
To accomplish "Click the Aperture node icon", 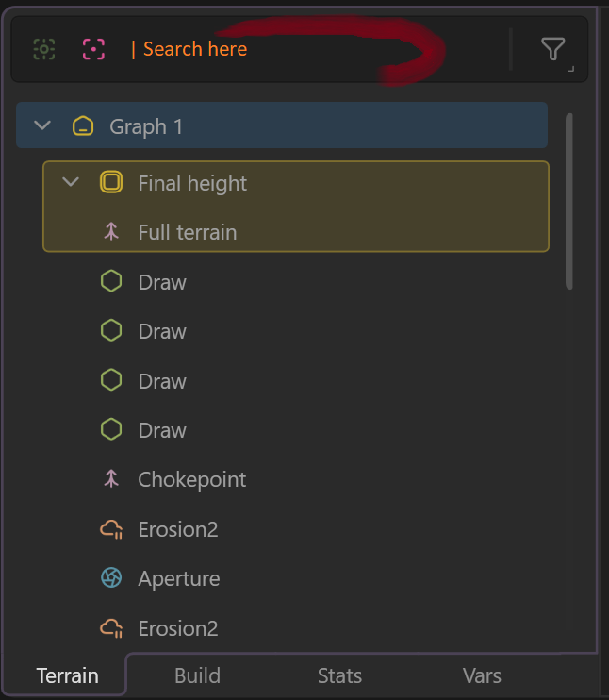I will [x=111, y=578].
